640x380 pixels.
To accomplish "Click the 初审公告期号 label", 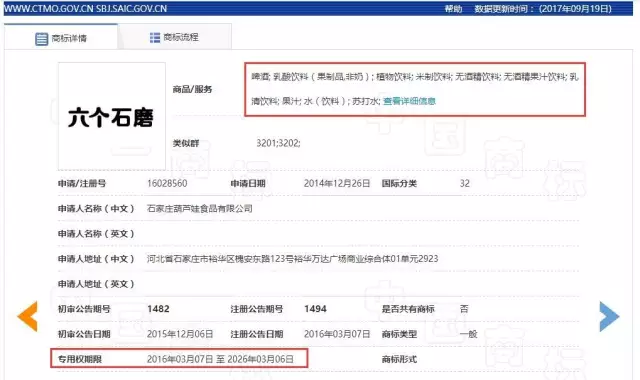I will [84, 309].
